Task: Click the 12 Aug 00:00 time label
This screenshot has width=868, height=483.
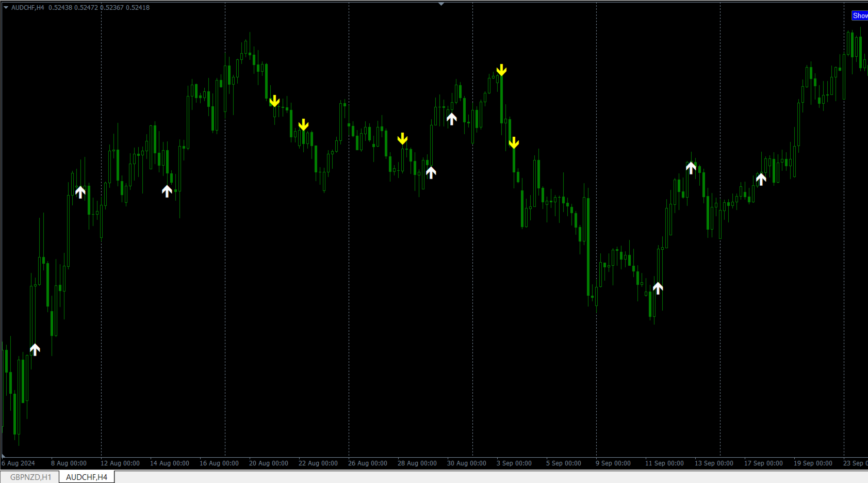Action: 120,463
